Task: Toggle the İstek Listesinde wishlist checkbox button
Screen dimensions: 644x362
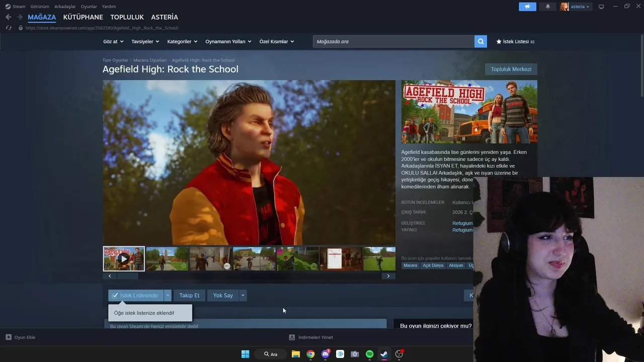Action: point(135,296)
